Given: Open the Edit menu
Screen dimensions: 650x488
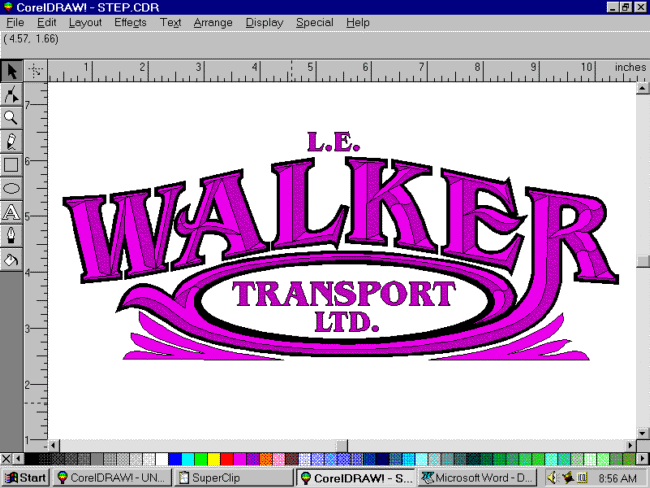Looking at the screenshot, I should [x=46, y=22].
